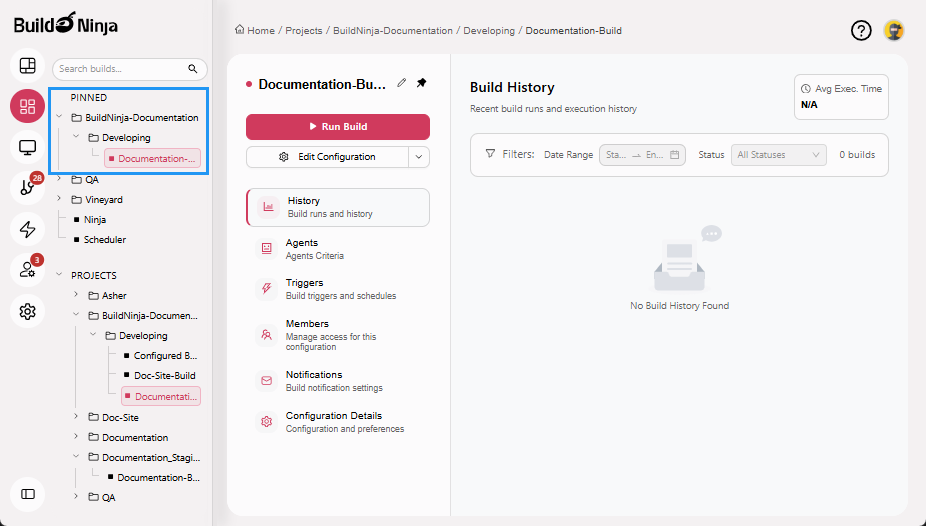Open the branch icon with 28 badge
Screen dimensions: 926x526
coord(27,188)
